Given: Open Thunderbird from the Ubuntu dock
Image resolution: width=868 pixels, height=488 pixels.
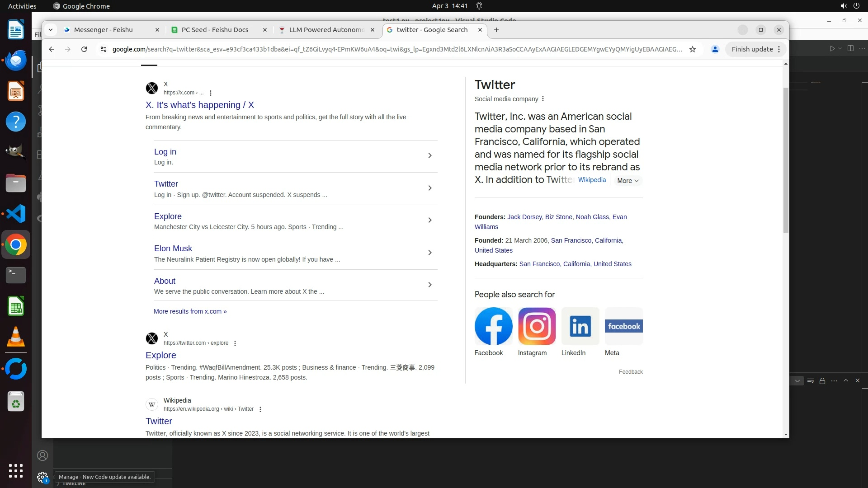Looking at the screenshot, I should coord(16,61).
